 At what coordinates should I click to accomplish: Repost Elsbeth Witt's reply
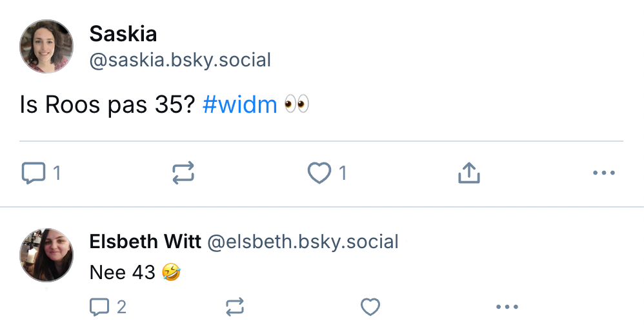click(235, 307)
